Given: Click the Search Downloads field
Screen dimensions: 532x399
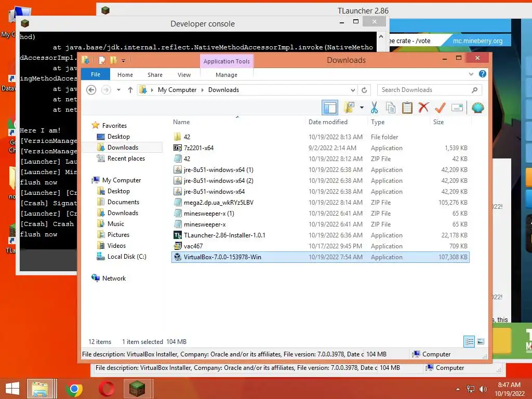Looking at the screenshot, I should (x=430, y=90).
